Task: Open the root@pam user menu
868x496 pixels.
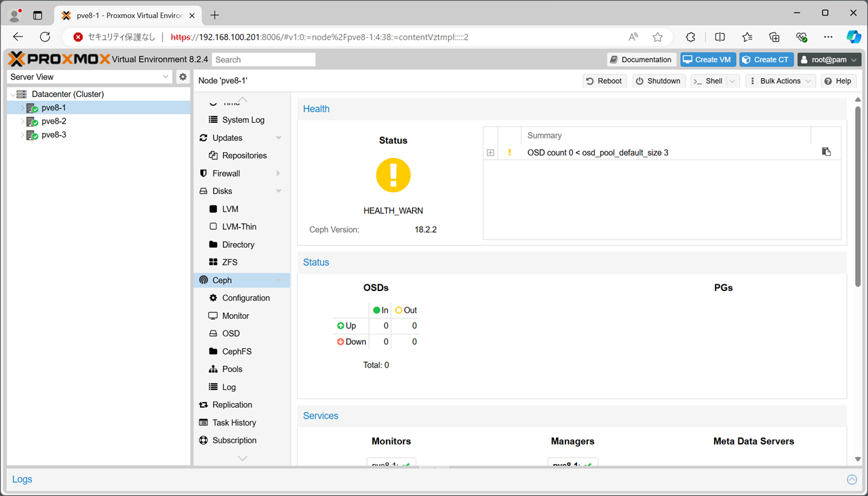Action: pos(829,60)
